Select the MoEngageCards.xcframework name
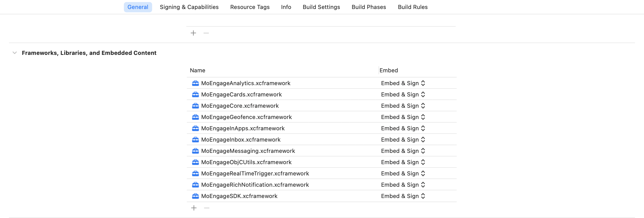The image size is (644, 218). point(242,94)
